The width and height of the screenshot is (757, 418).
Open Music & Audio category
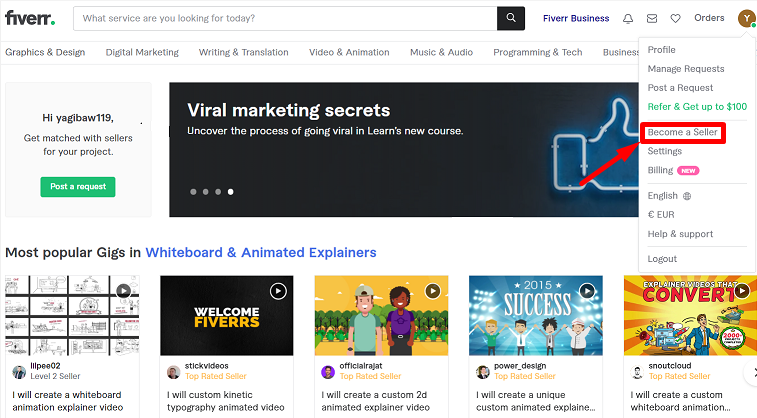(x=441, y=52)
